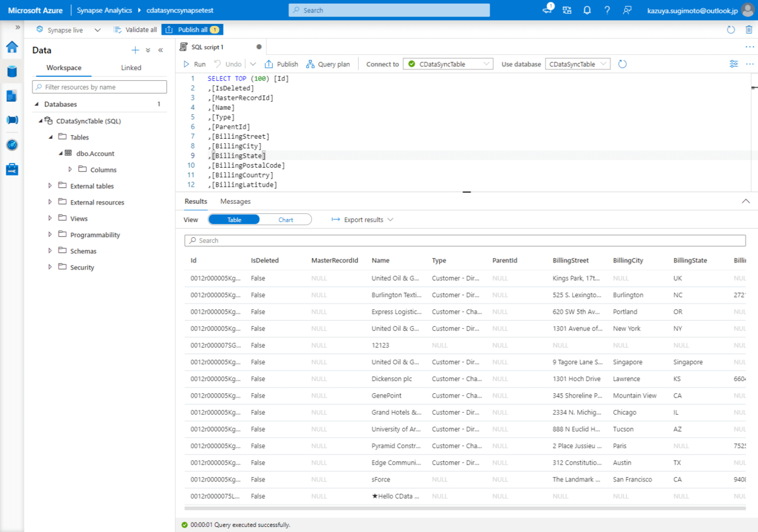Select the Linked tab in Data panel
This screenshot has height=532, width=758.
(131, 68)
